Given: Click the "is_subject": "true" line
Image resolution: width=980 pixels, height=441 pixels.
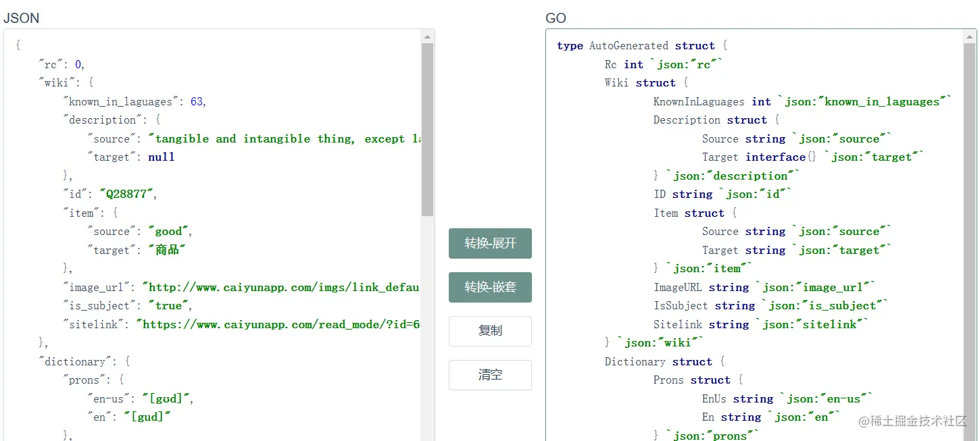Looking at the screenshot, I should click(128, 306).
